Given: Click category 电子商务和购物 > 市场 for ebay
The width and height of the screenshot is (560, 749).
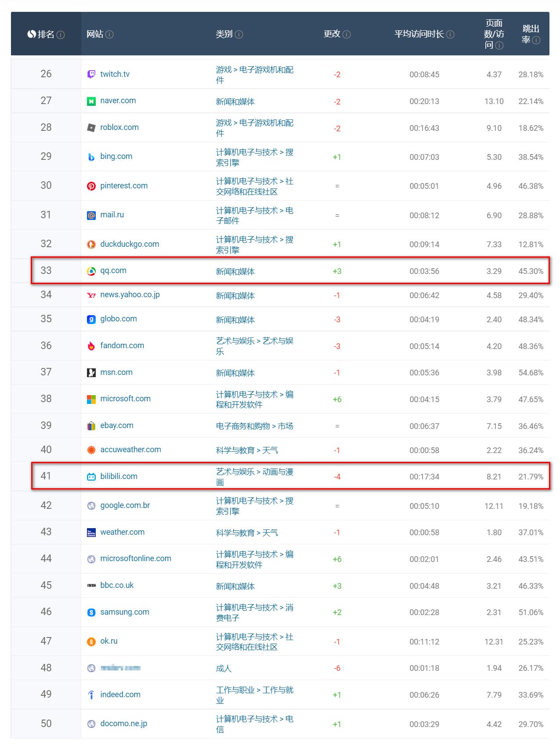Looking at the screenshot, I should (x=255, y=426).
